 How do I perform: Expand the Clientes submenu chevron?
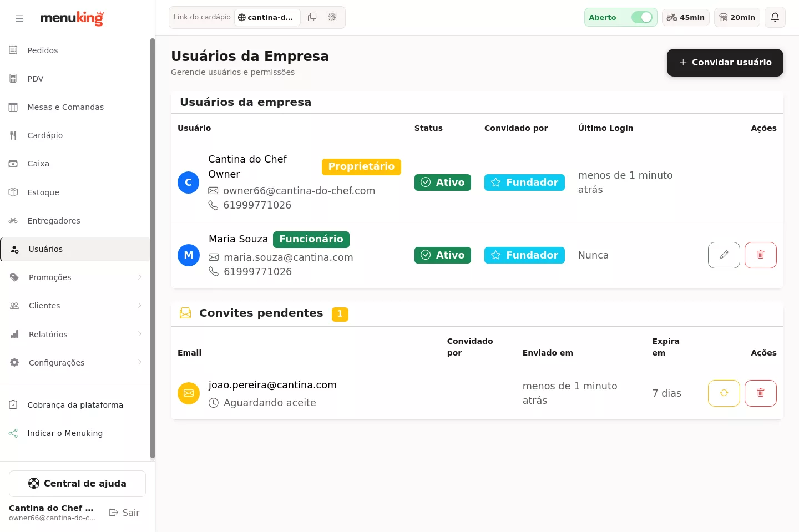point(140,306)
